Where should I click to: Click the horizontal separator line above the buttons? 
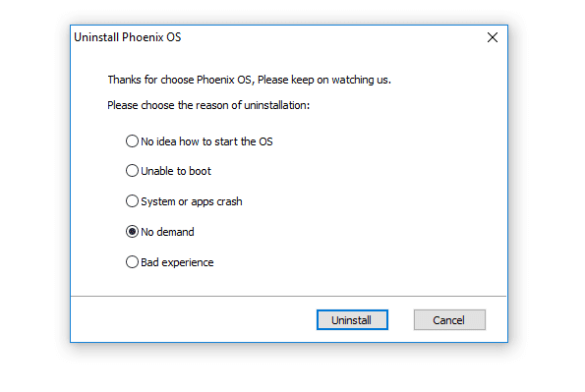(x=288, y=296)
